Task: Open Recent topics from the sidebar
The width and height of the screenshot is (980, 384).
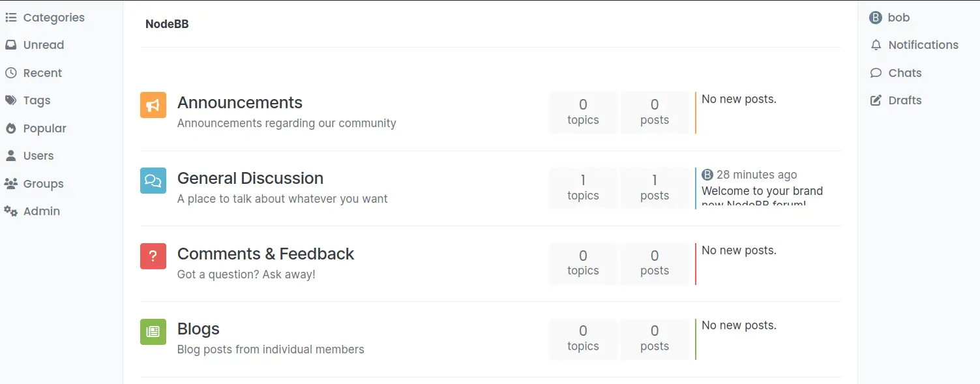Action: pyautogui.click(x=34, y=73)
